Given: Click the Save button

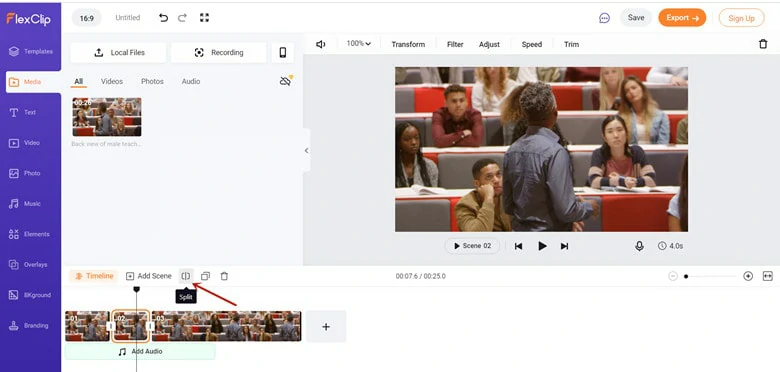Looking at the screenshot, I should tap(636, 18).
